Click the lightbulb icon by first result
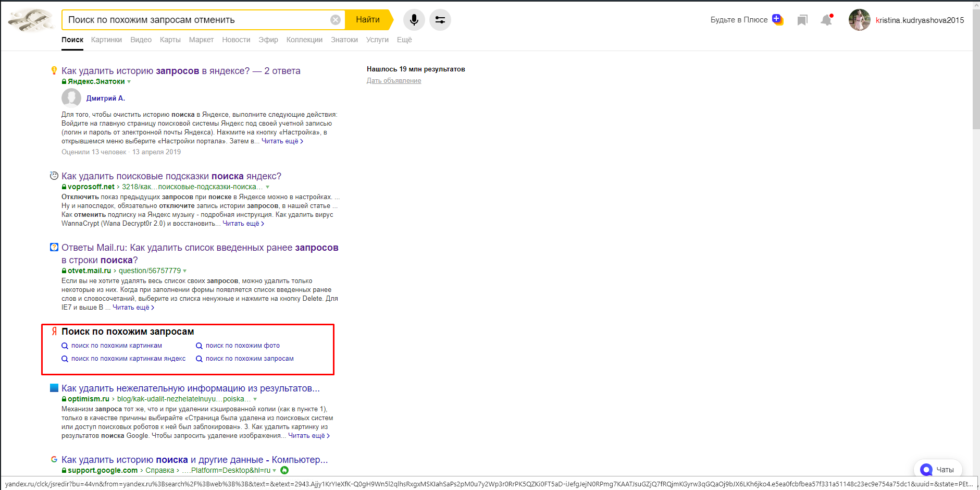The image size is (980, 490). pyautogui.click(x=54, y=70)
